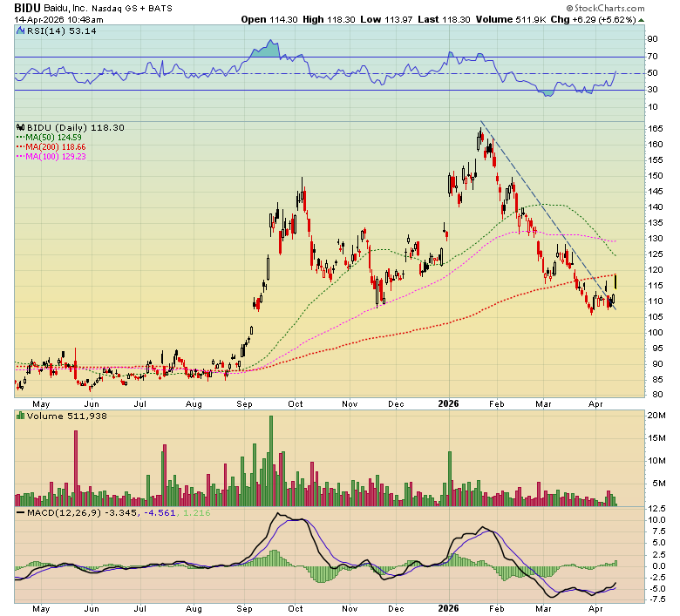Click the StockCharts.com copyright text

point(605,8)
